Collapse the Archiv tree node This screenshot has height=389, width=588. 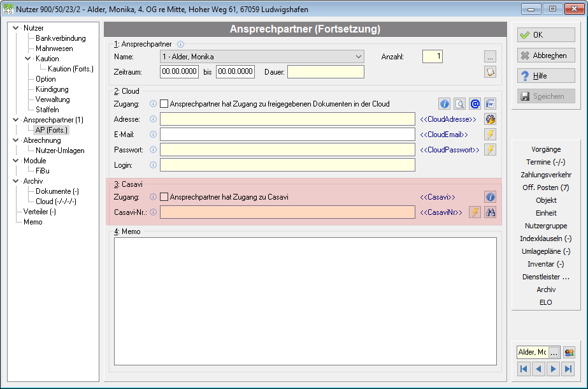[x=15, y=181]
